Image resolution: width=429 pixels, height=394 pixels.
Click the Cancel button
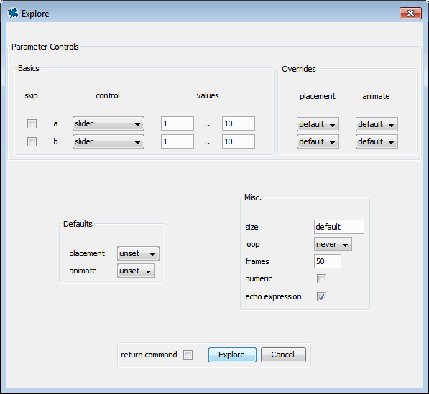coord(283,355)
